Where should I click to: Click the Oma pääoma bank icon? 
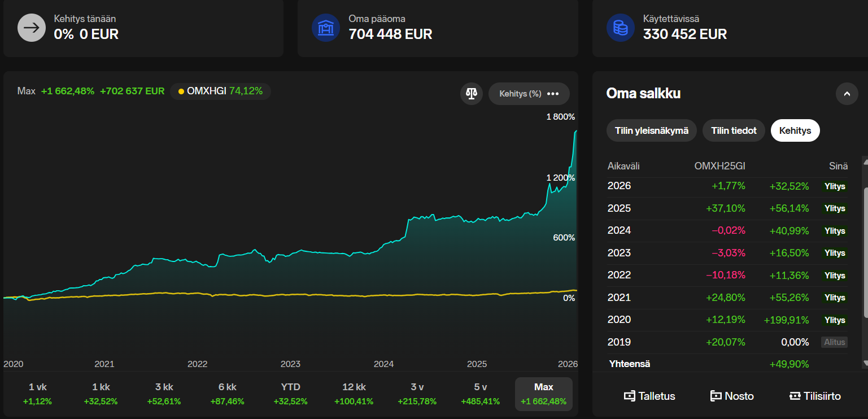(x=325, y=28)
